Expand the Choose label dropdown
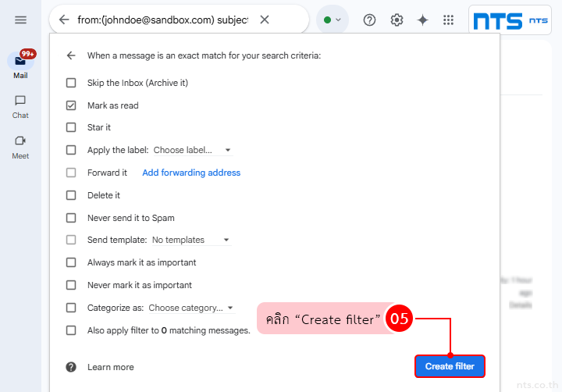The image size is (562, 392). tap(192, 150)
